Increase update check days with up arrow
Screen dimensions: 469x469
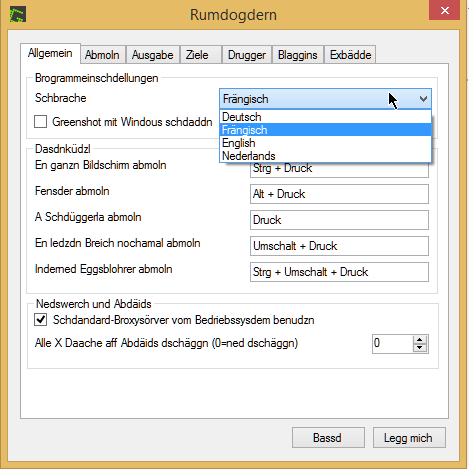(x=420, y=340)
